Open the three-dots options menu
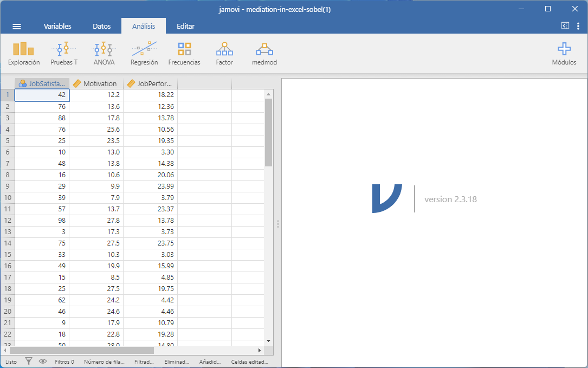 point(578,26)
